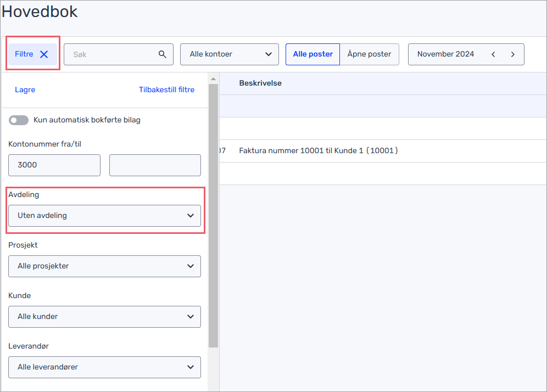547x392 pixels.
Task: Click the scrollbar up arrow in filter panel
Action: (x=213, y=79)
